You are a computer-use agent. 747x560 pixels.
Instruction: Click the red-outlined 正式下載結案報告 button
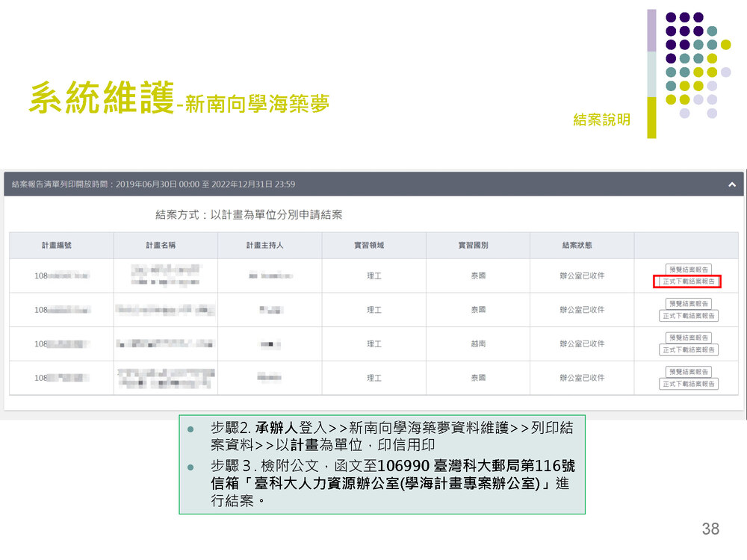(x=688, y=281)
